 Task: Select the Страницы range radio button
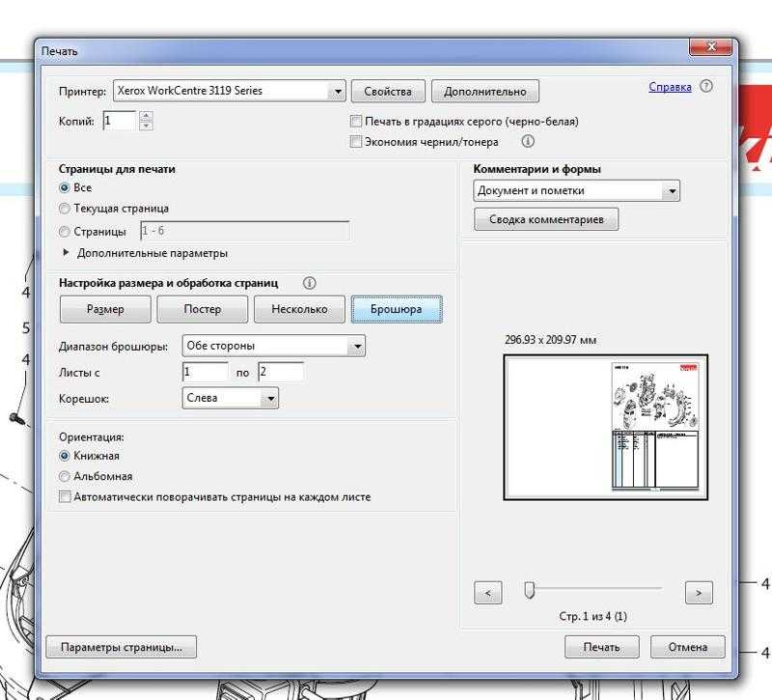64,232
